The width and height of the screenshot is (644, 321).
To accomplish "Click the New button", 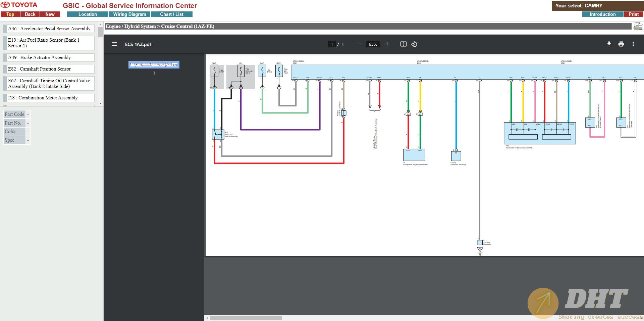I will point(50,14).
